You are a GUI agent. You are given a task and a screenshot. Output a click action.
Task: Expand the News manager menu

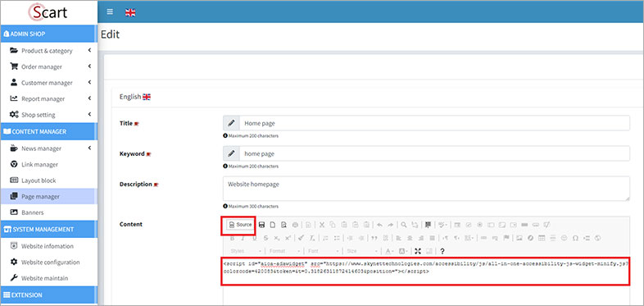[x=49, y=148]
